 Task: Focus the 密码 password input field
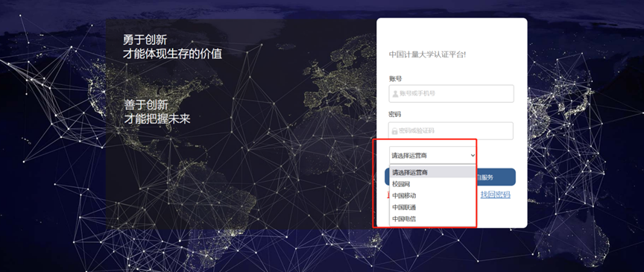tap(450, 130)
